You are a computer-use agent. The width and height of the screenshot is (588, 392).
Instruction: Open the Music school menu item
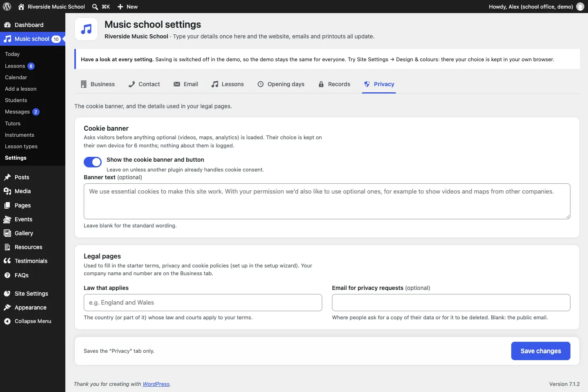tap(33, 39)
